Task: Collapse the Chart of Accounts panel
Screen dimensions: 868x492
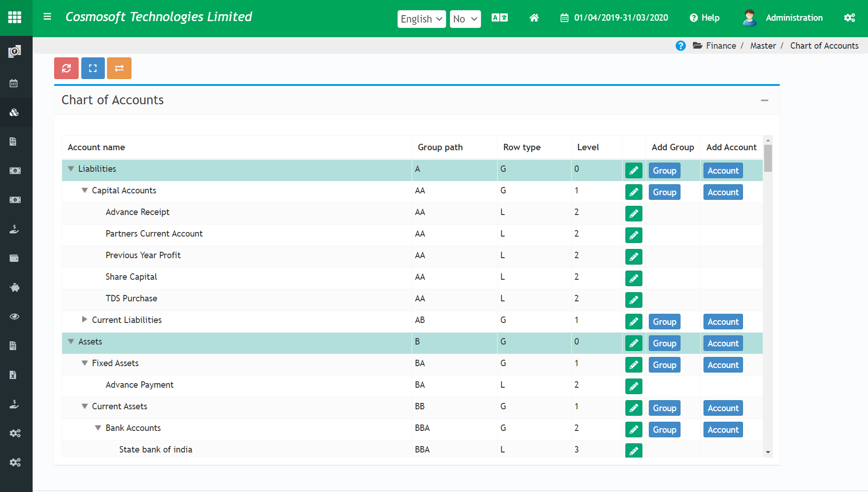Action: 765,100
